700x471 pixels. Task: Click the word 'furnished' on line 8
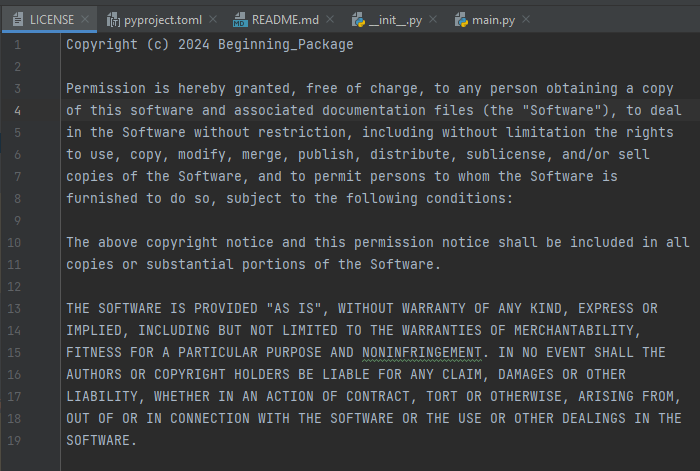click(x=102, y=198)
